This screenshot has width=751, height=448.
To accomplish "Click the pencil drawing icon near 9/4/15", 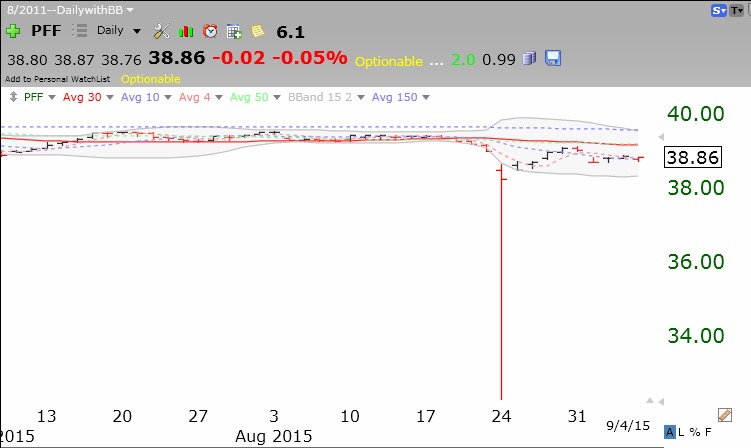I will tap(725, 415).
